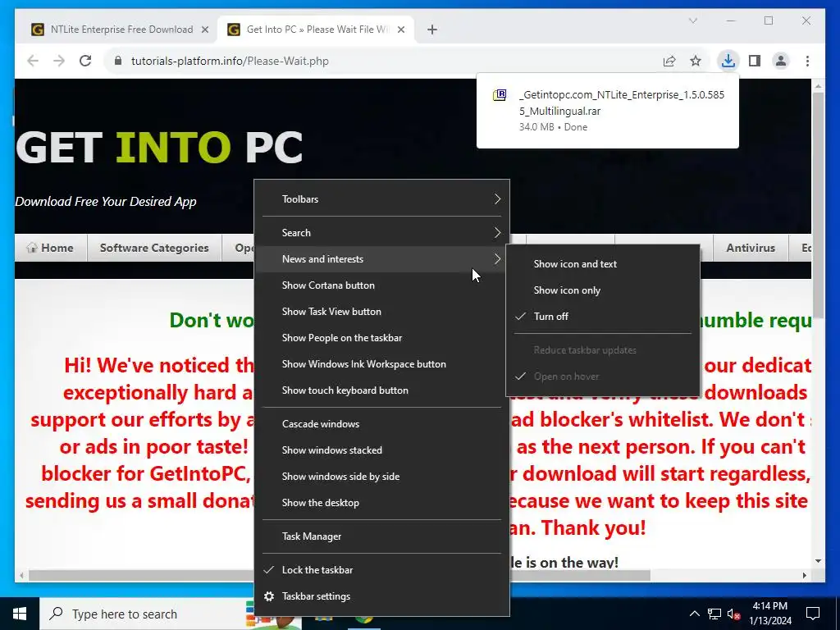Switch to the NTLite Enterprise Free Download tab

tap(121, 30)
